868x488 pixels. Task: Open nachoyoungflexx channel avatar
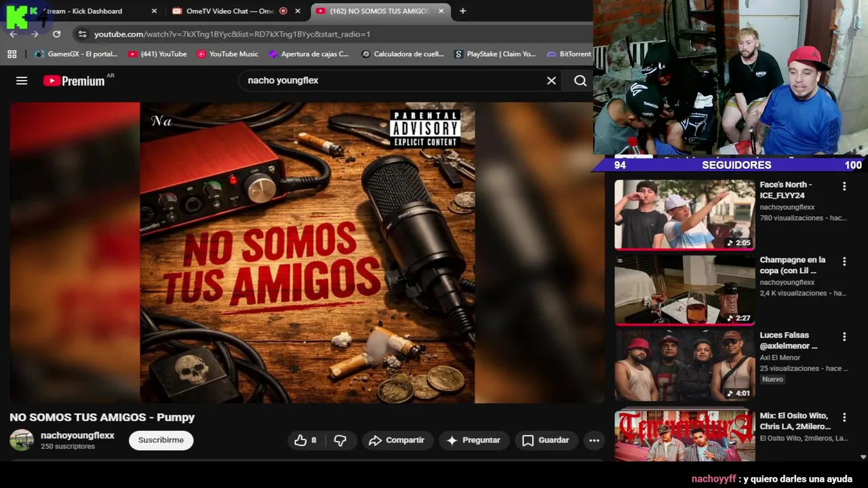22,440
